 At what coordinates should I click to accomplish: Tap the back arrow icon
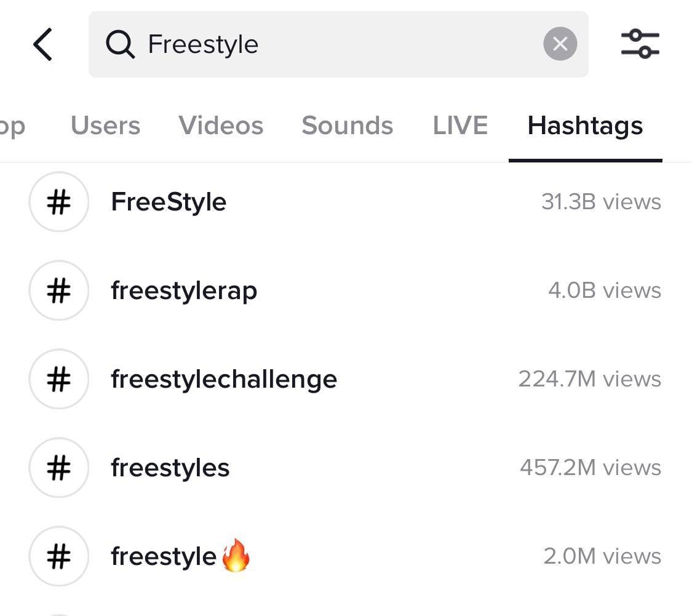click(42, 44)
